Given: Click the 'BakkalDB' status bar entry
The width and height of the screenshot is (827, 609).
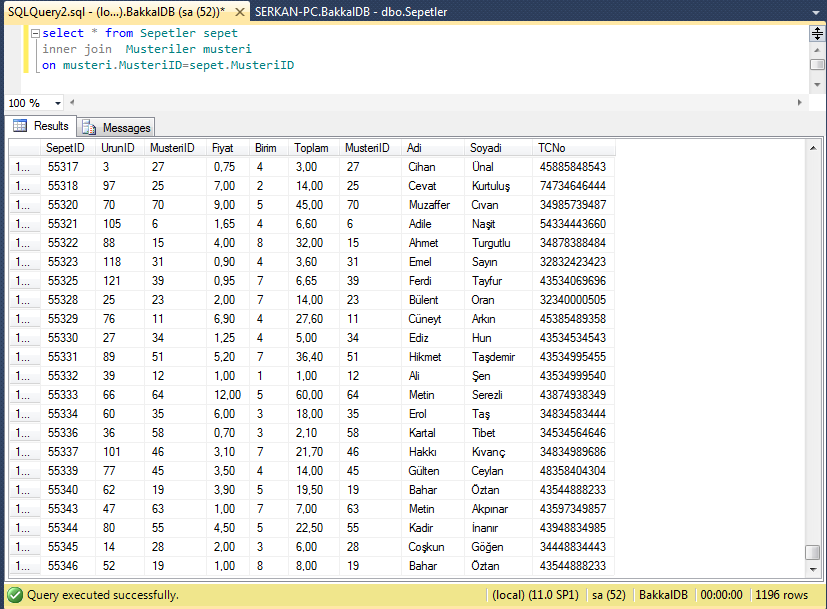Looking at the screenshot, I should click(663, 595).
